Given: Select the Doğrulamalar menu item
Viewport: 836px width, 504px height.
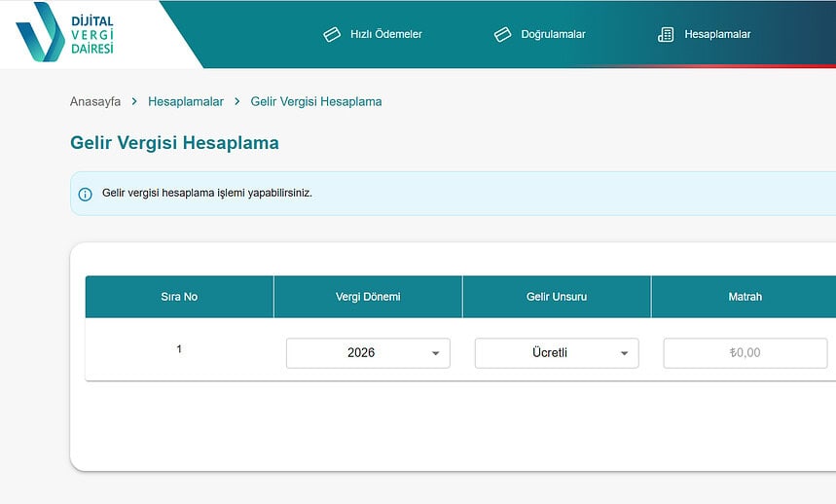Looking at the screenshot, I should [x=553, y=34].
